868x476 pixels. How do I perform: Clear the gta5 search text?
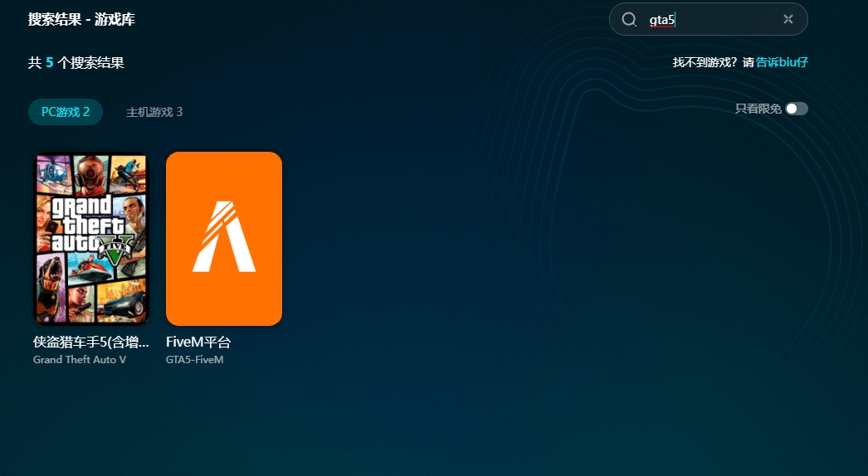click(x=788, y=19)
